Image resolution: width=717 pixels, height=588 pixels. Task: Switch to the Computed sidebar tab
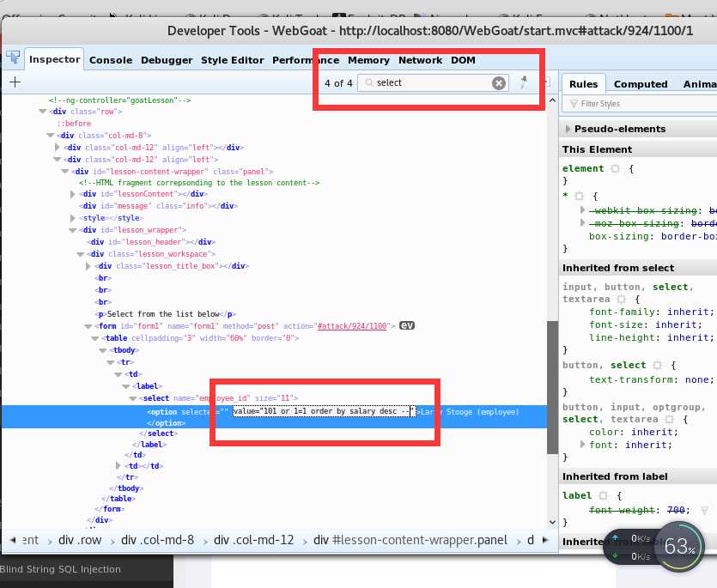click(x=641, y=84)
